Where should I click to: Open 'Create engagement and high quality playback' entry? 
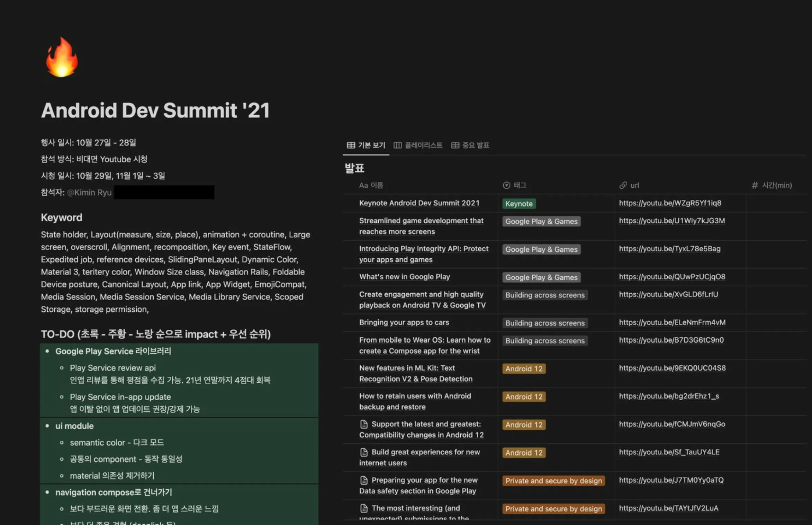click(422, 300)
